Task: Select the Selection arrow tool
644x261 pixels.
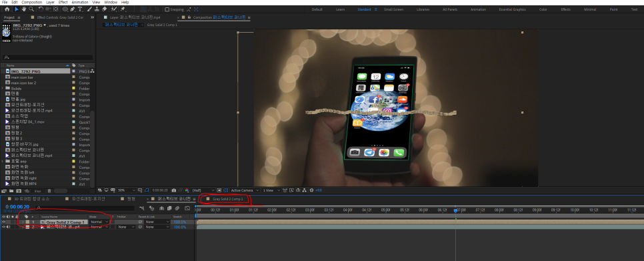Action: (17, 9)
